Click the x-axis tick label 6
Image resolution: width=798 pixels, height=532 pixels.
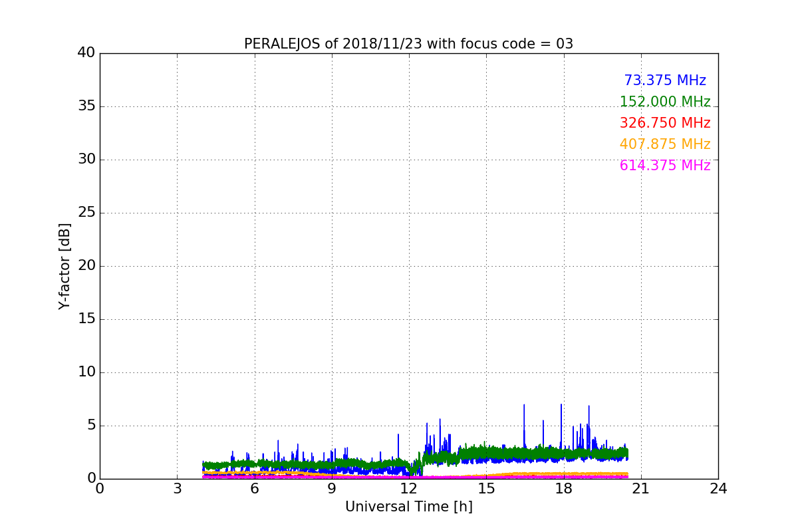[x=254, y=489]
